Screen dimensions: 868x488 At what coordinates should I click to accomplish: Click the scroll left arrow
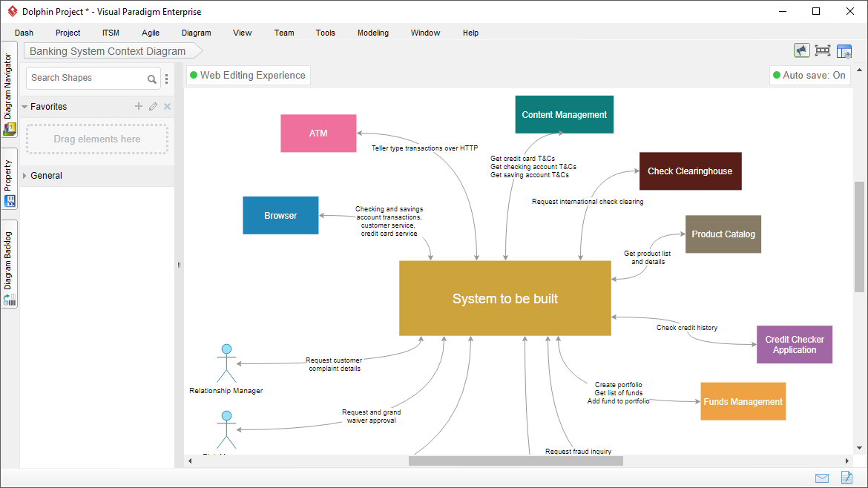point(190,461)
